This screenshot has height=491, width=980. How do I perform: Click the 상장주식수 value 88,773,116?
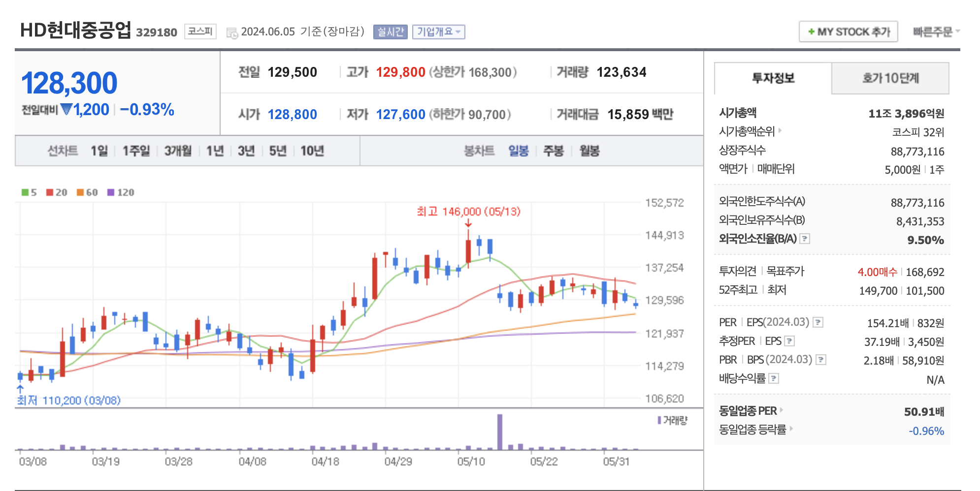click(x=917, y=152)
